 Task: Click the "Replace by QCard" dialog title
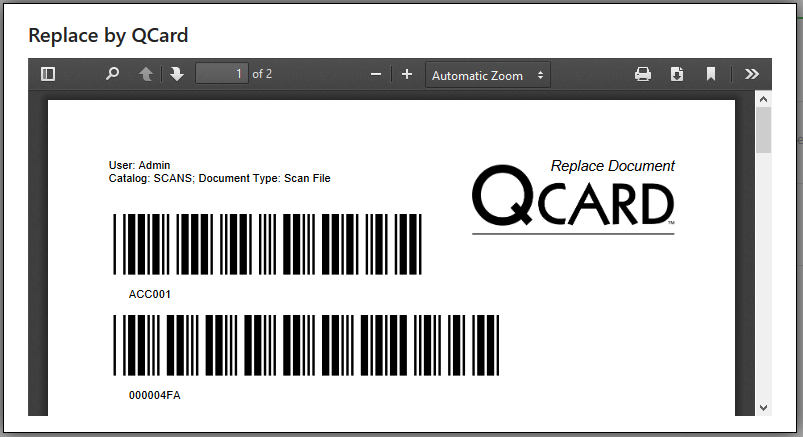(x=108, y=35)
